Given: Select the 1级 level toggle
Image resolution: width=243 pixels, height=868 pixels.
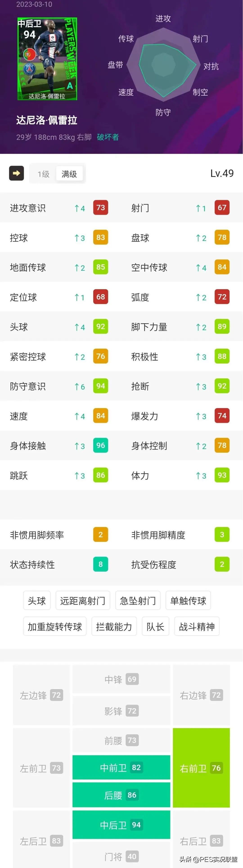Looking at the screenshot, I should coord(44,174).
